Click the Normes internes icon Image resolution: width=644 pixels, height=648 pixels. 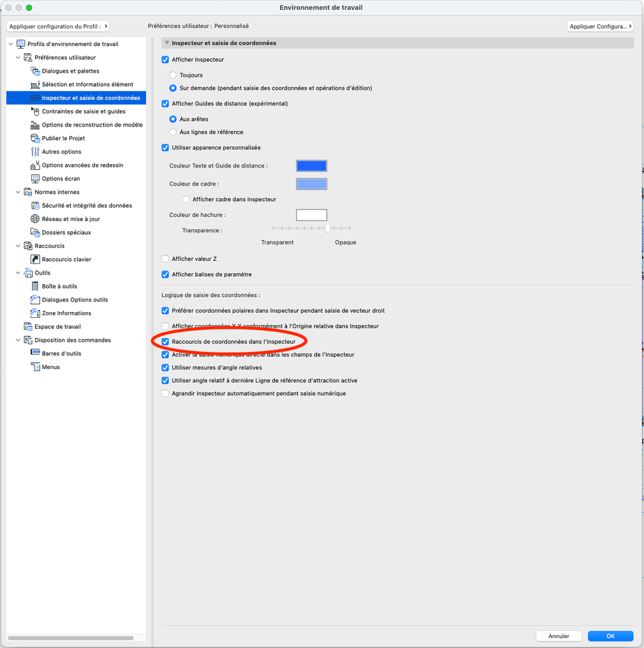pyautogui.click(x=28, y=192)
